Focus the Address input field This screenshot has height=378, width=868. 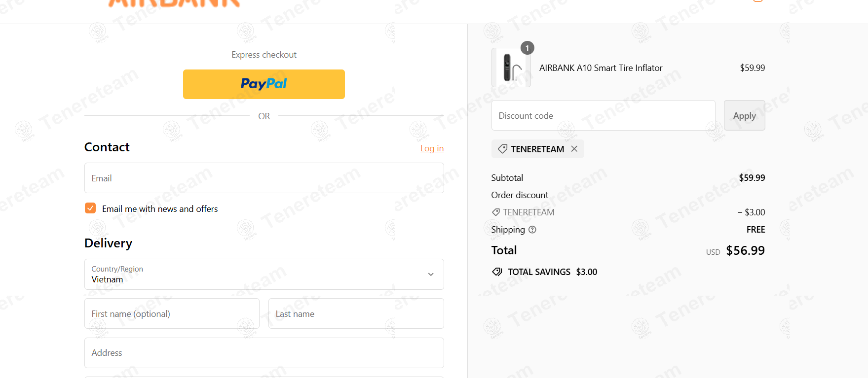264,353
